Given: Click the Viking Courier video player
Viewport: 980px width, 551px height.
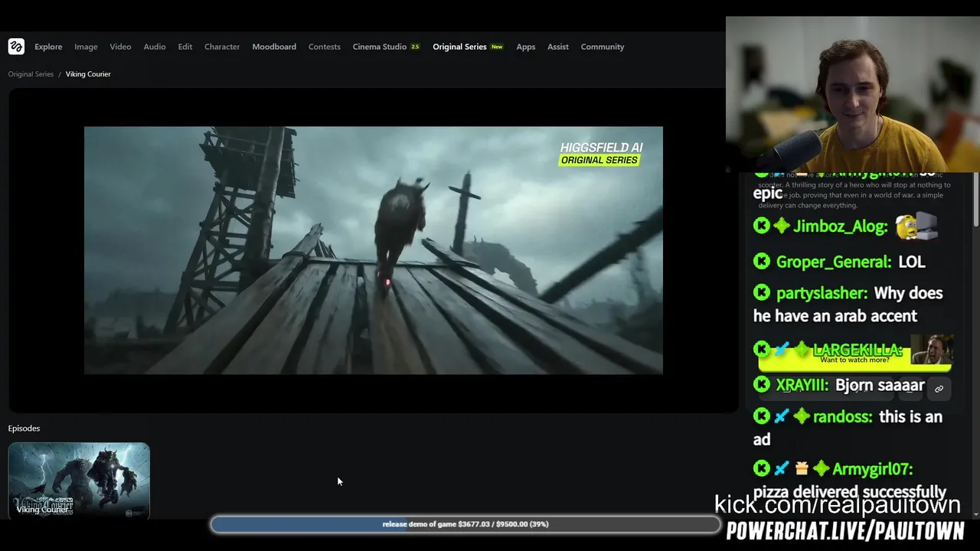Looking at the screenshot, I should coord(374,250).
